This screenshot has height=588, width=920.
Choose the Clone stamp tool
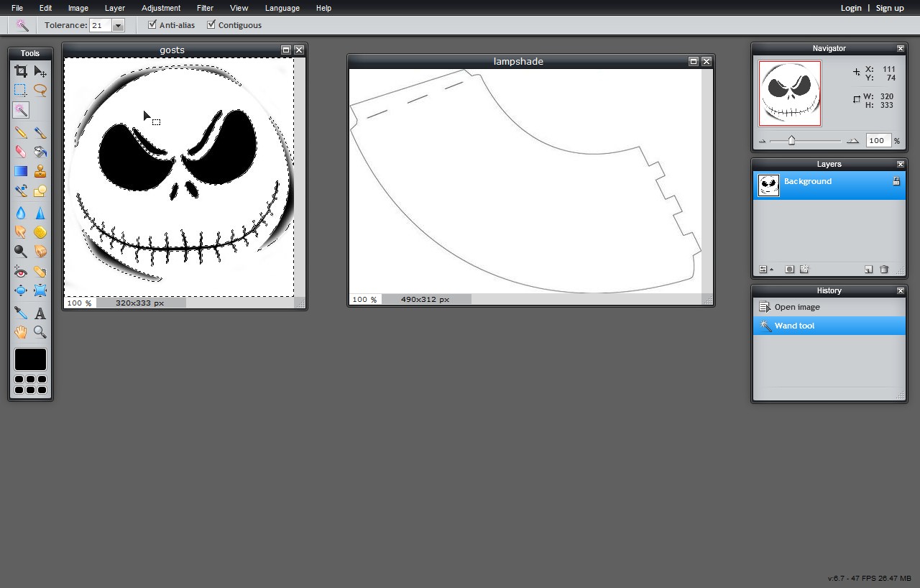click(40, 171)
